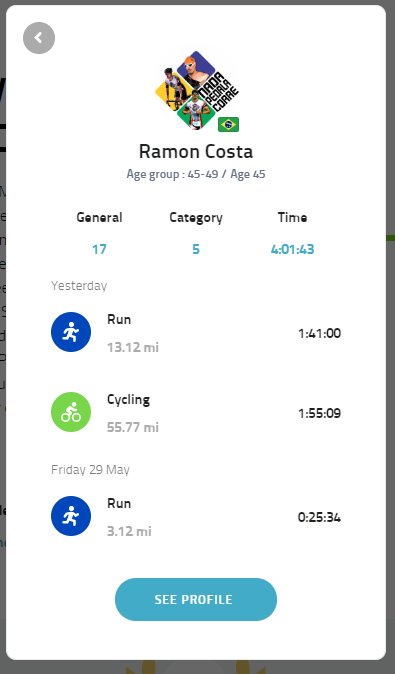
Task: Select the Friday 29 May Run icon
Action: pos(71,516)
